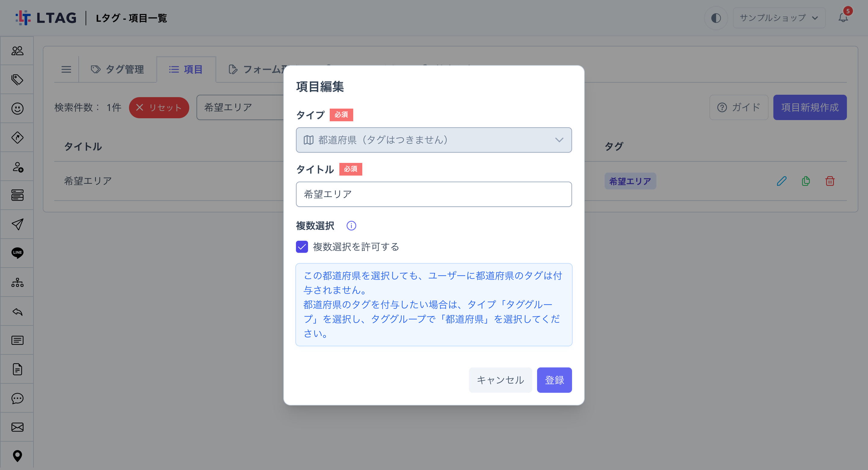
Task: Click the 希望エリア tag badge
Action: click(630, 181)
